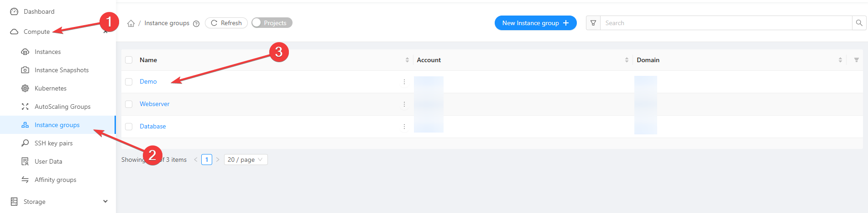
Task: Toggle the Projects switch
Action: 272,23
